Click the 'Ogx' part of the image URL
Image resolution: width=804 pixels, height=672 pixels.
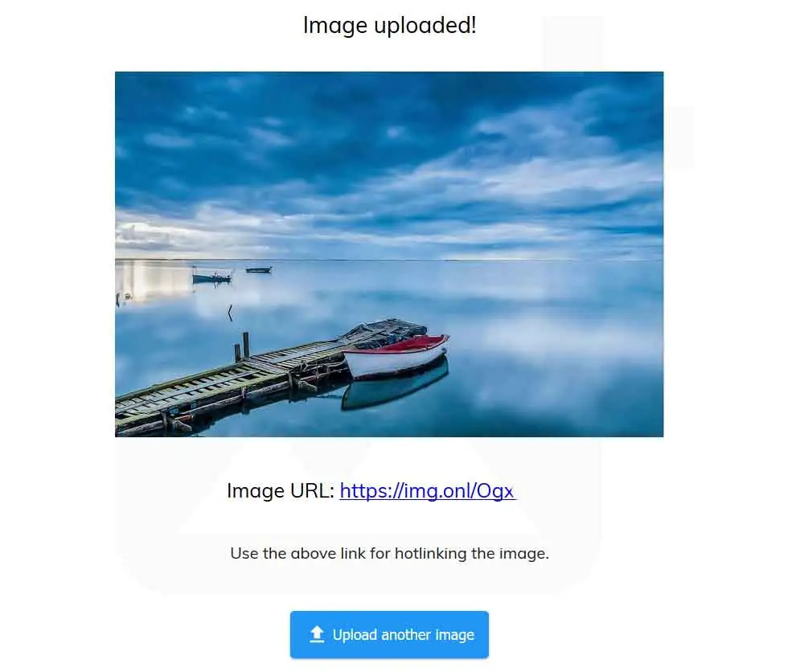495,490
